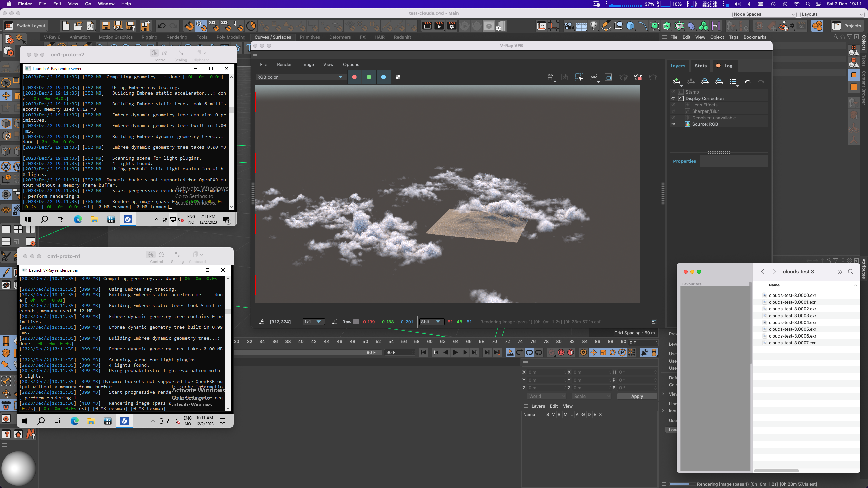
Task: Open File Explorer in cm1-proto-n1 taskbar
Action: click(x=91, y=421)
